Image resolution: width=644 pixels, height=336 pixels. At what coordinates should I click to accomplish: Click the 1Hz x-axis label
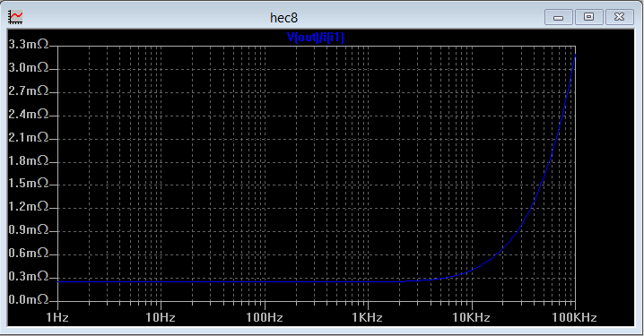[57, 317]
